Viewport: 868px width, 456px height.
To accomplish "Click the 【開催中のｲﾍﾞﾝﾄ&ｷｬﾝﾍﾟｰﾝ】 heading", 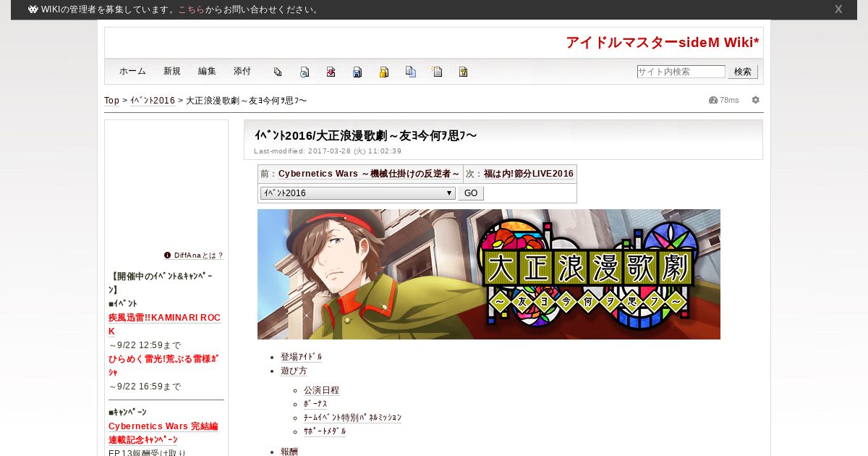I will pyautogui.click(x=161, y=283).
